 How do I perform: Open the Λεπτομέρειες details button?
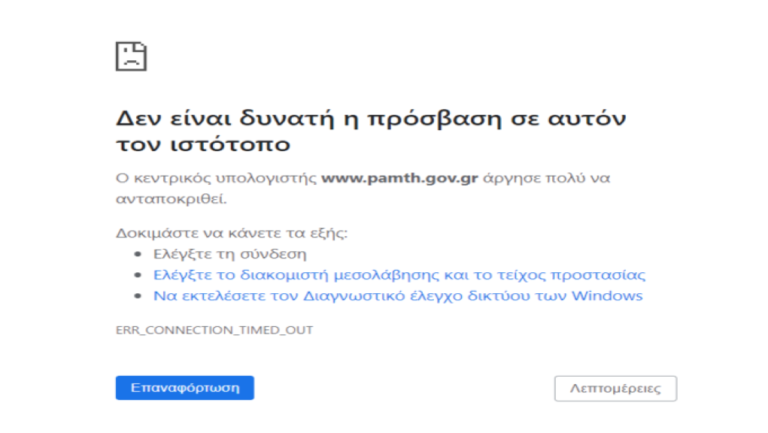click(616, 388)
